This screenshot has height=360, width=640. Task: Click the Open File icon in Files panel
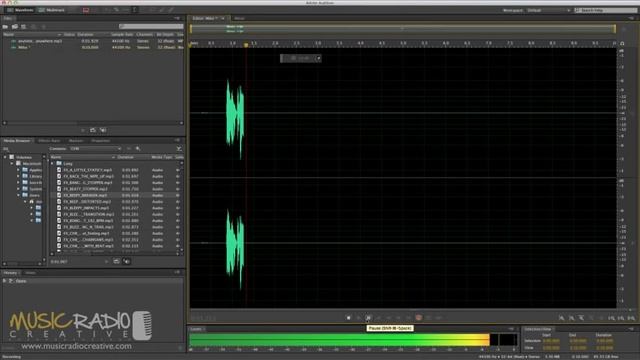[x=5, y=27]
